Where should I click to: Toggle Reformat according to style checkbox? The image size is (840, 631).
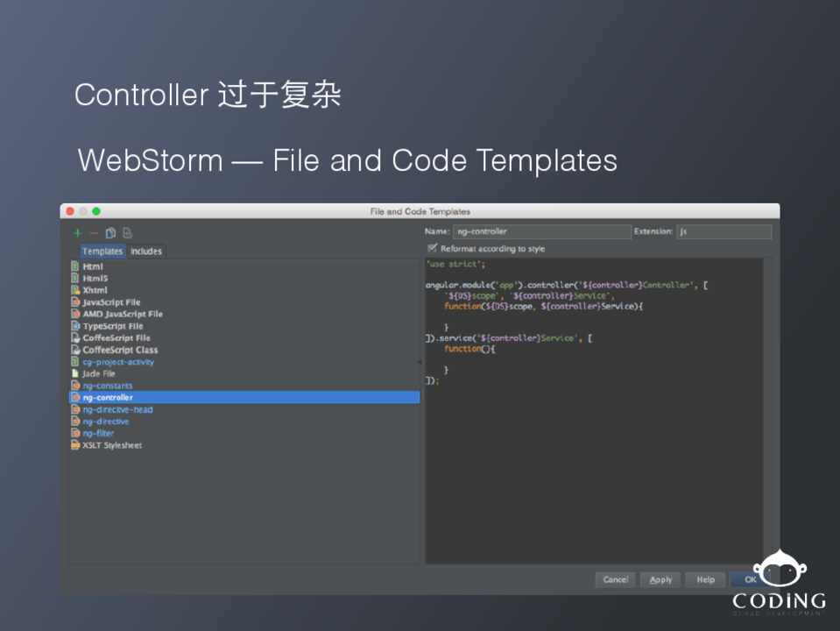pos(432,249)
